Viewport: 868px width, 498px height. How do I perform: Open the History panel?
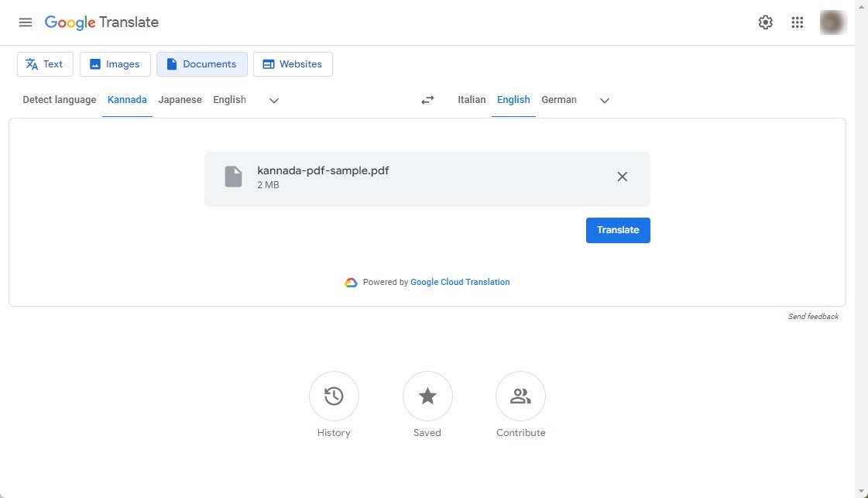[334, 396]
